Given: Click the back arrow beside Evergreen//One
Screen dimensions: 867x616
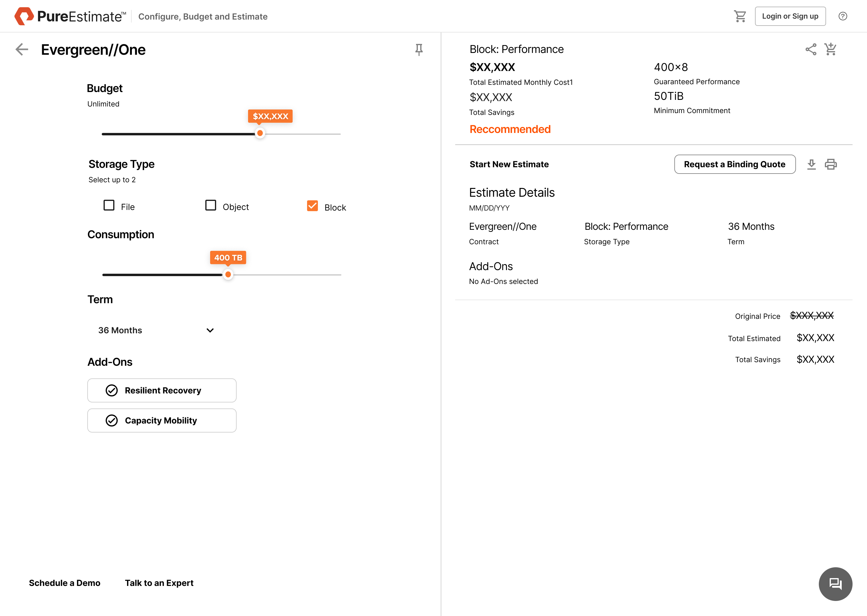Looking at the screenshot, I should [x=22, y=49].
